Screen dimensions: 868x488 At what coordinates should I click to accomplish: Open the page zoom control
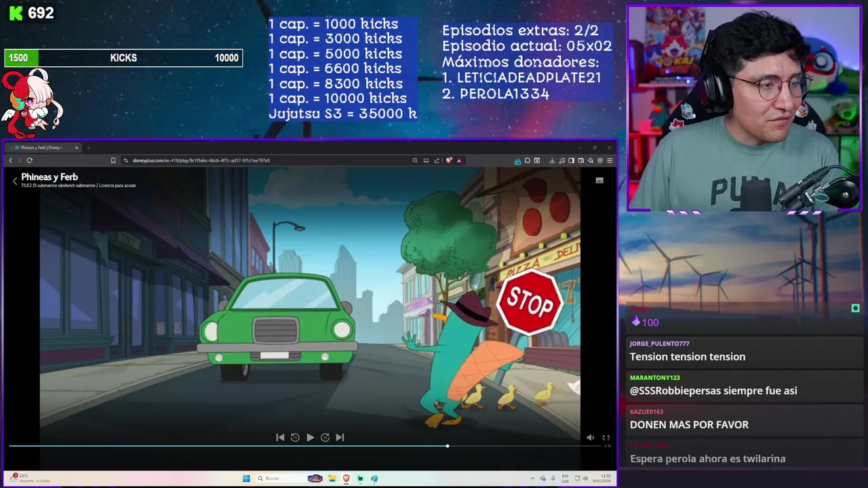(x=415, y=161)
